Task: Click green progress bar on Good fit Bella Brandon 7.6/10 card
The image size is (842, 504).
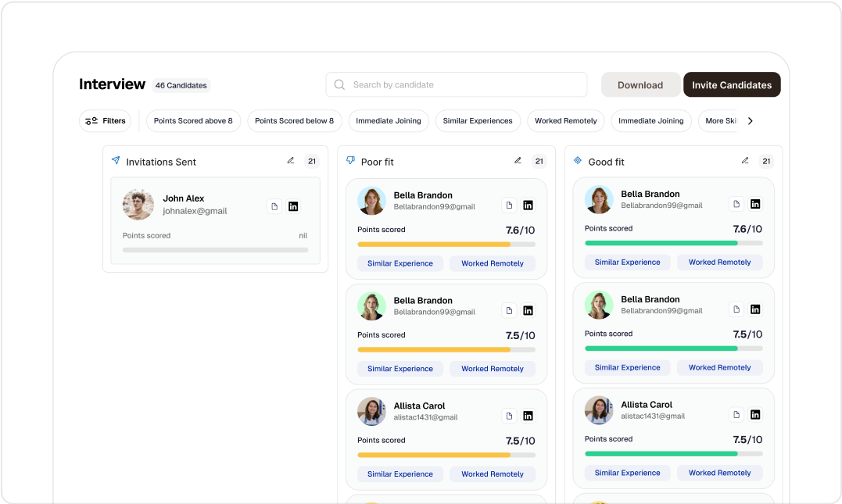Action: (x=673, y=243)
